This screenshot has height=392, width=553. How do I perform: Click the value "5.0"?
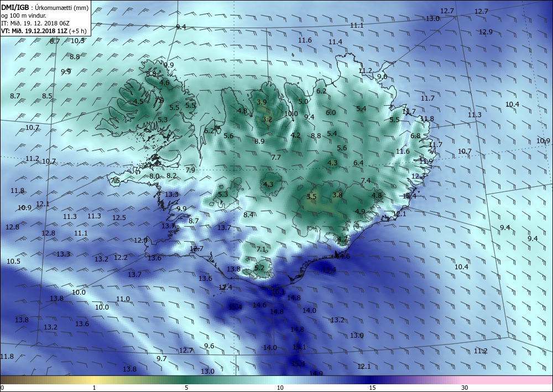[x=303, y=102]
